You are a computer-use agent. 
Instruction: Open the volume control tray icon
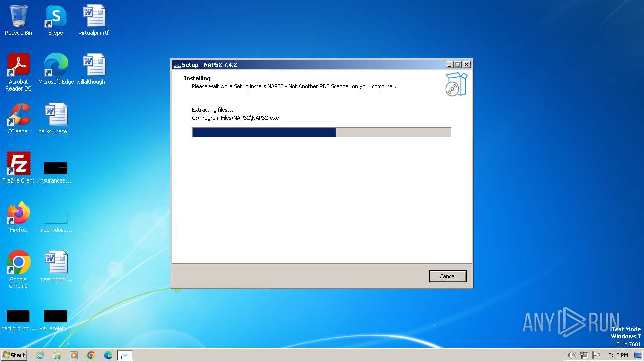[572, 355]
